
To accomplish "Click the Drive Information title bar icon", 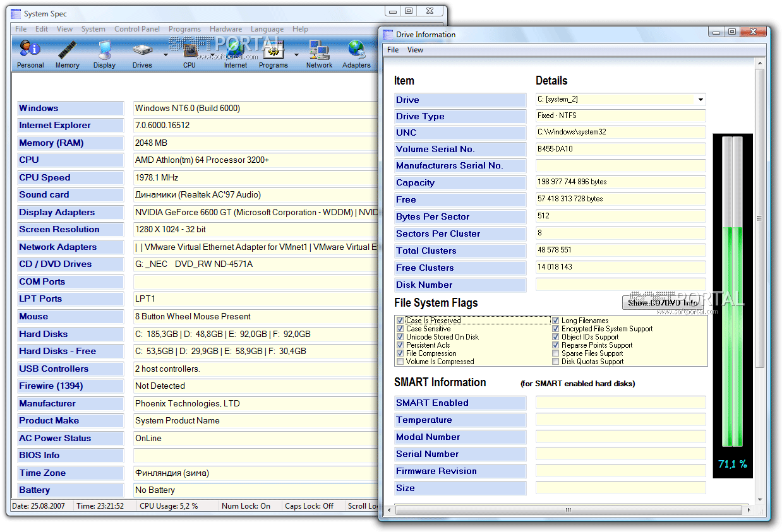I will point(388,34).
